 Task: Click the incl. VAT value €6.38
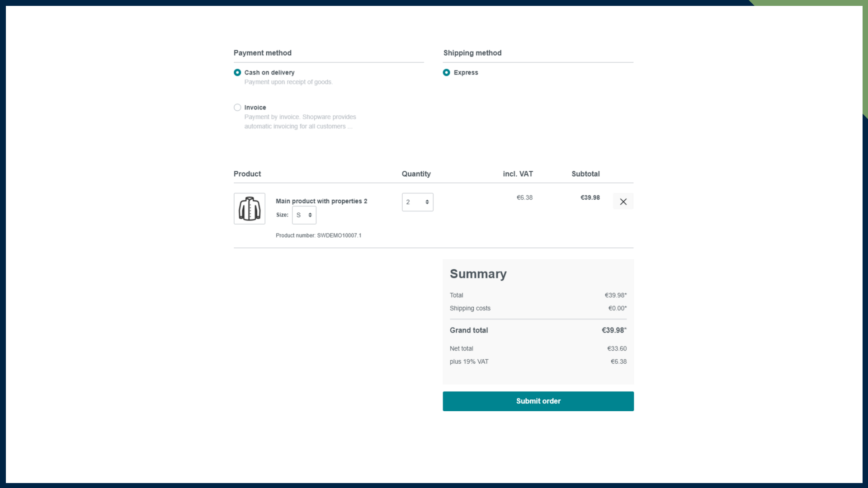(x=524, y=197)
